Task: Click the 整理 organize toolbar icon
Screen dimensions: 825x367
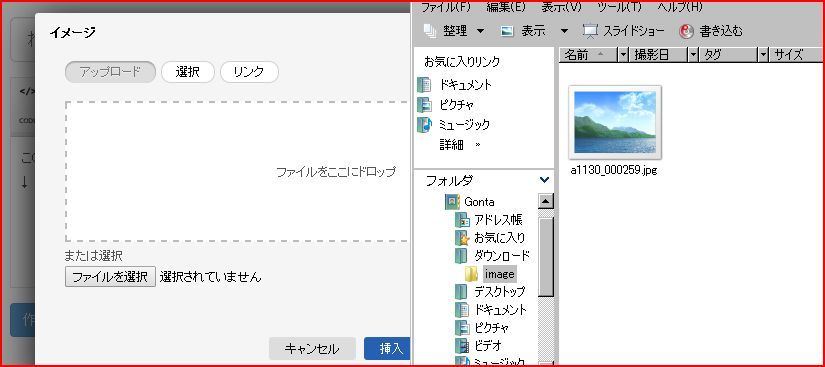Action: click(430, 32)
